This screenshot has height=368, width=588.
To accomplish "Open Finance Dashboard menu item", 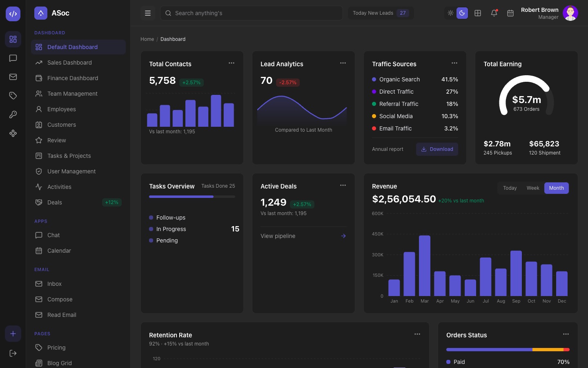I will [x=78, y=78].
